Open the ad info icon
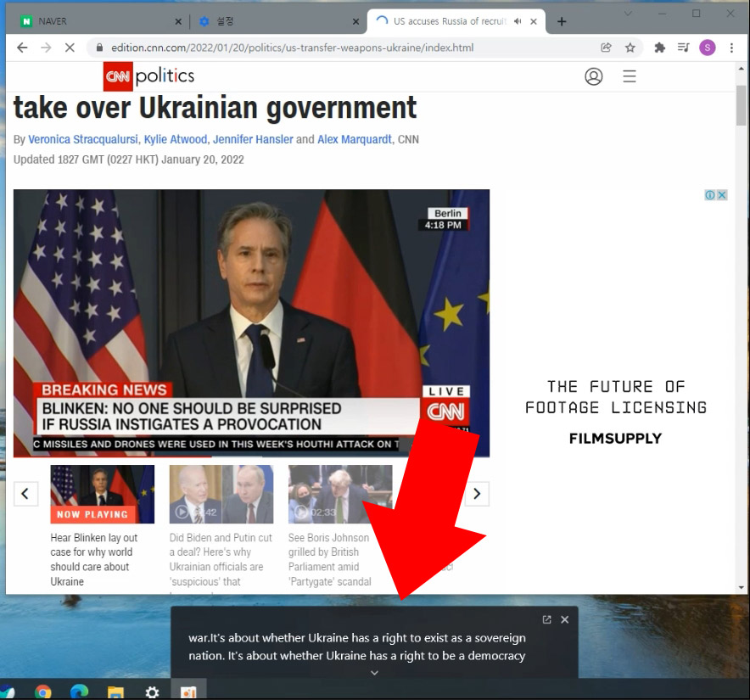This screenshot has height=700, width=750. (x=710, y=195)
